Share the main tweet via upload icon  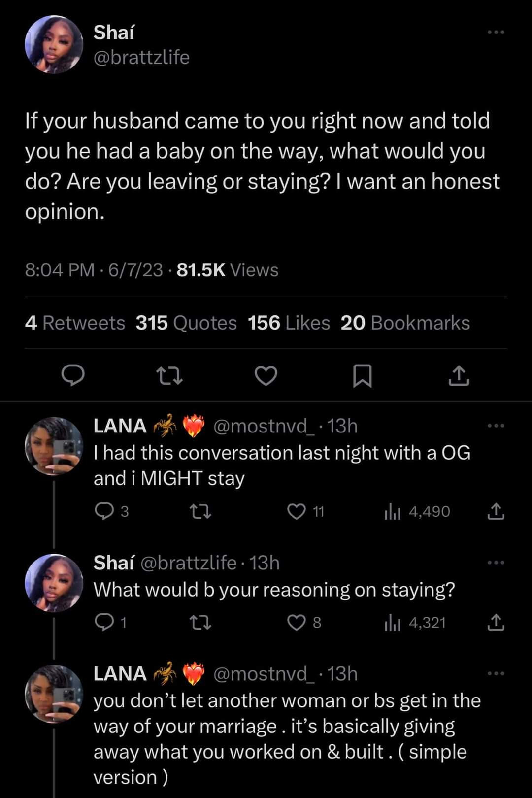(x=459, y=376)
